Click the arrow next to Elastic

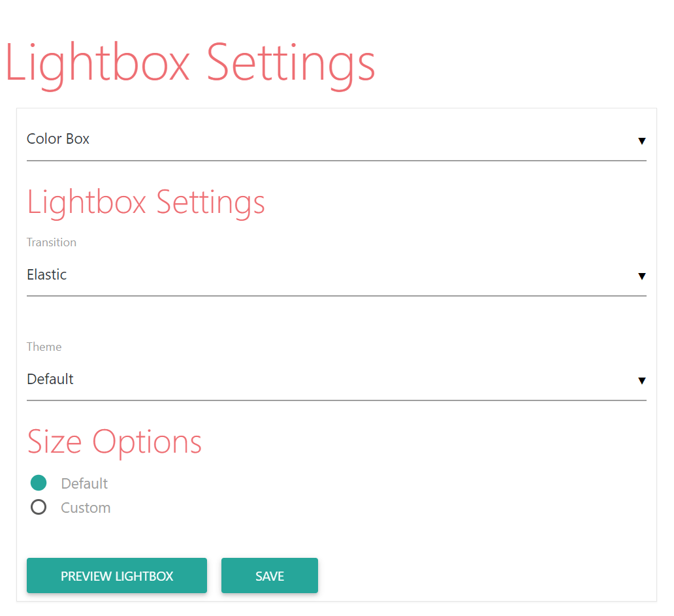(641, 276)
